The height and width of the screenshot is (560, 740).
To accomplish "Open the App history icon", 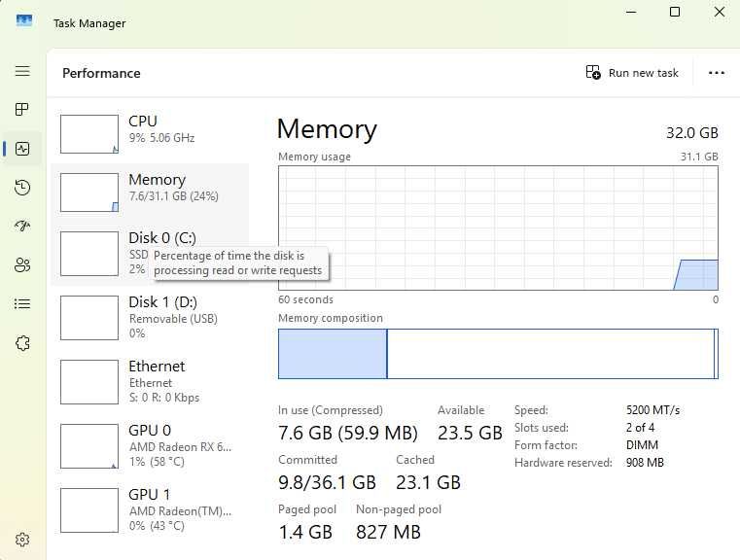I will point(22,188).
